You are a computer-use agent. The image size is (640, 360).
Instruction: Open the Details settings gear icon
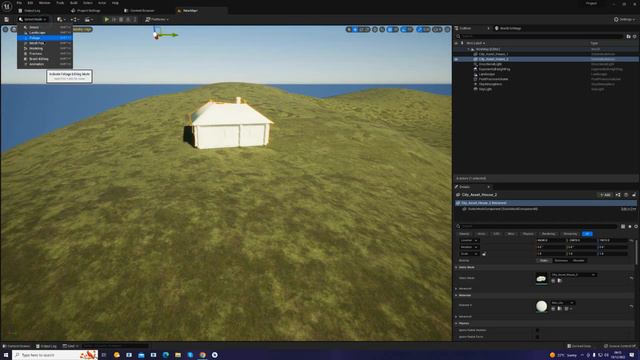(x=636, y=226)
